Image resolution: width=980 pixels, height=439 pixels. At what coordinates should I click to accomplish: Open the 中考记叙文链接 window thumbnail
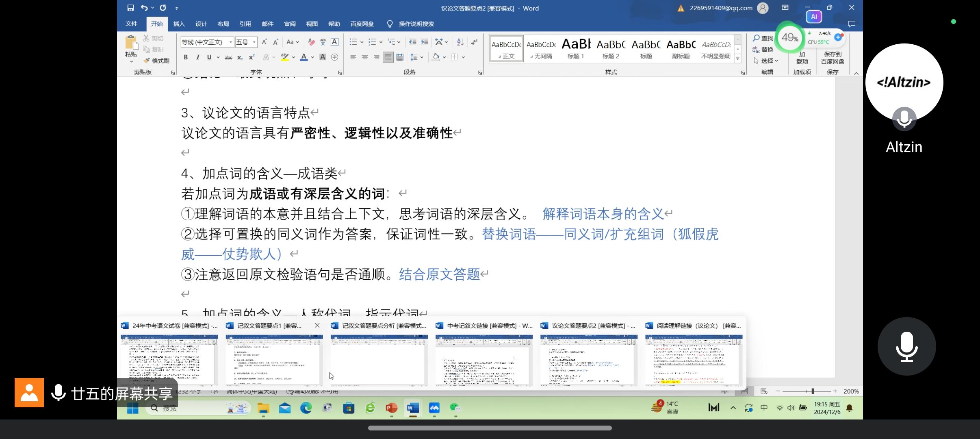pyautogui.click(x=483, y=360)
